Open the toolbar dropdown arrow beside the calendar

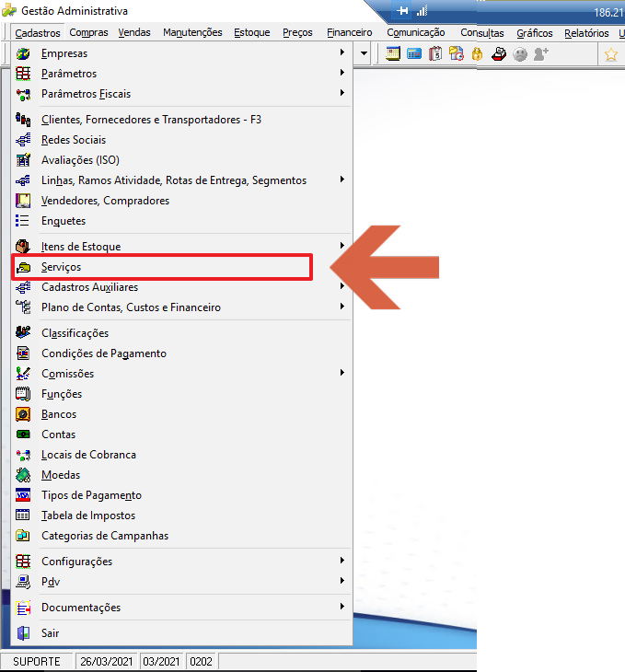[364, 53]
